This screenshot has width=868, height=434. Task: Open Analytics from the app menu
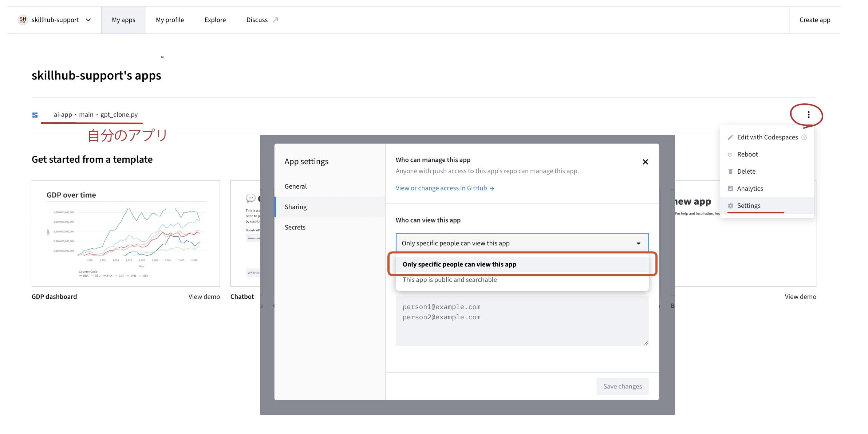pos(767,189)
